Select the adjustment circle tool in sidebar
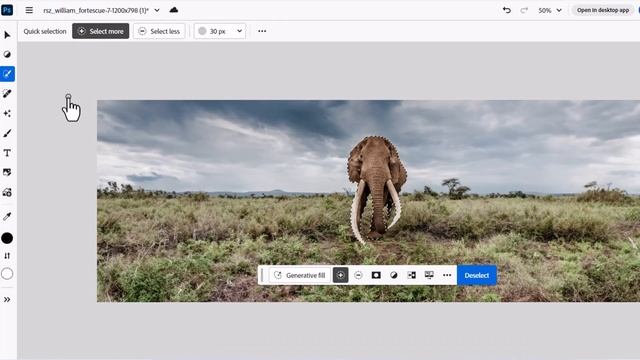Image resolution: width=640 pixels, height=360 pixels. point(7,54)
